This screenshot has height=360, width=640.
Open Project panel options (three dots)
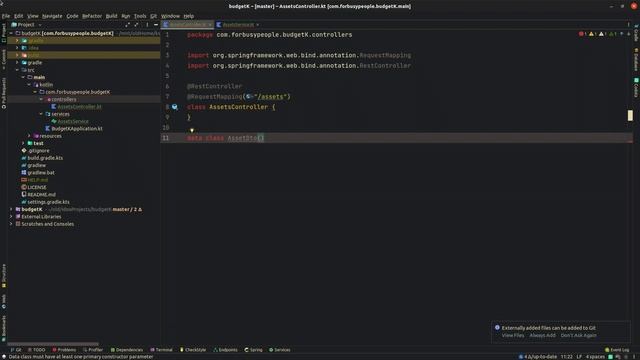(147, 25)
